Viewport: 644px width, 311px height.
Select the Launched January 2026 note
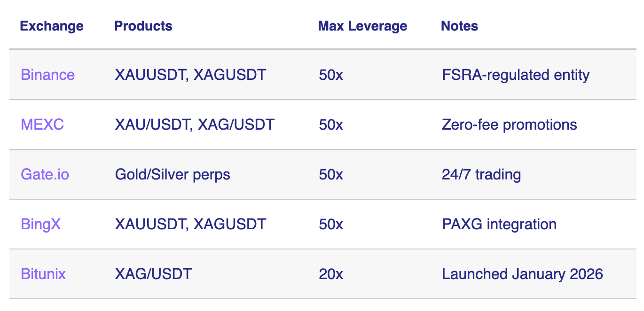point(522,274)
